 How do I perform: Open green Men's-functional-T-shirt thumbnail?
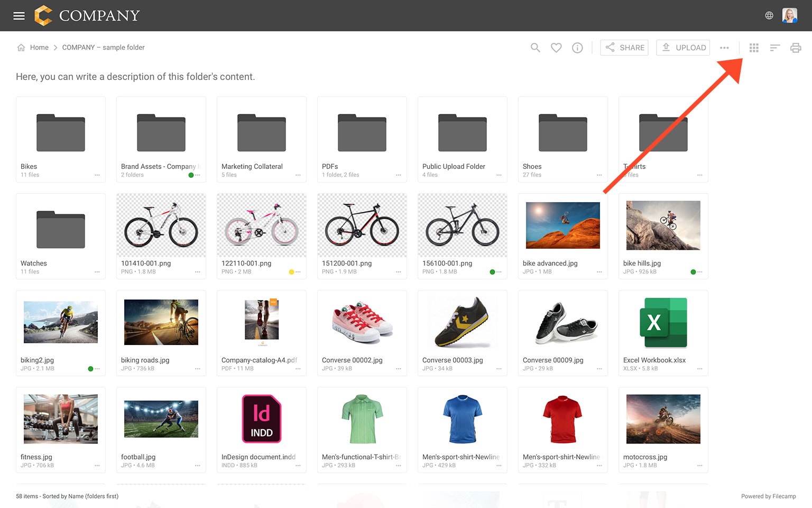(x=362, y=419)
